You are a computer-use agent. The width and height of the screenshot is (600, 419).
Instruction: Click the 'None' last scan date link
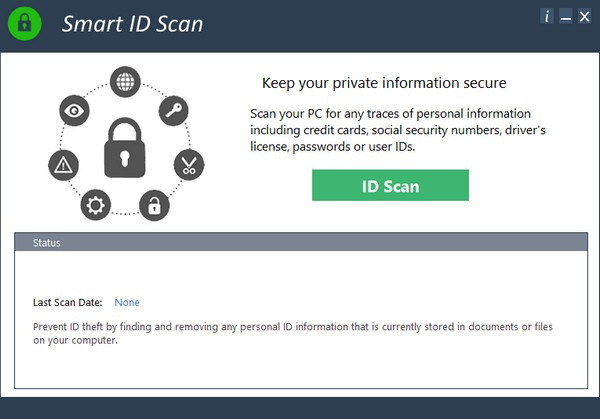[127, 302]
